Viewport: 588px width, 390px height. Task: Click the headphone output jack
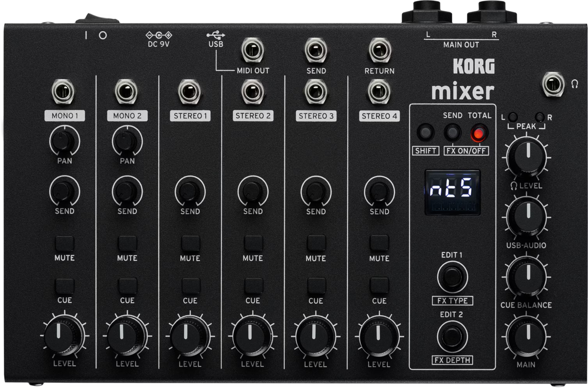(x=553, y=84)
